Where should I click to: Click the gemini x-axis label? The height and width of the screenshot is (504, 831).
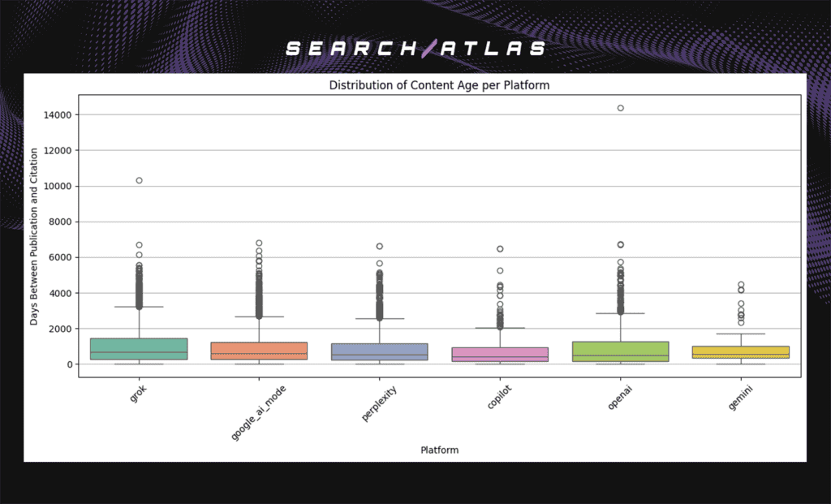click(x=737, y=401)
